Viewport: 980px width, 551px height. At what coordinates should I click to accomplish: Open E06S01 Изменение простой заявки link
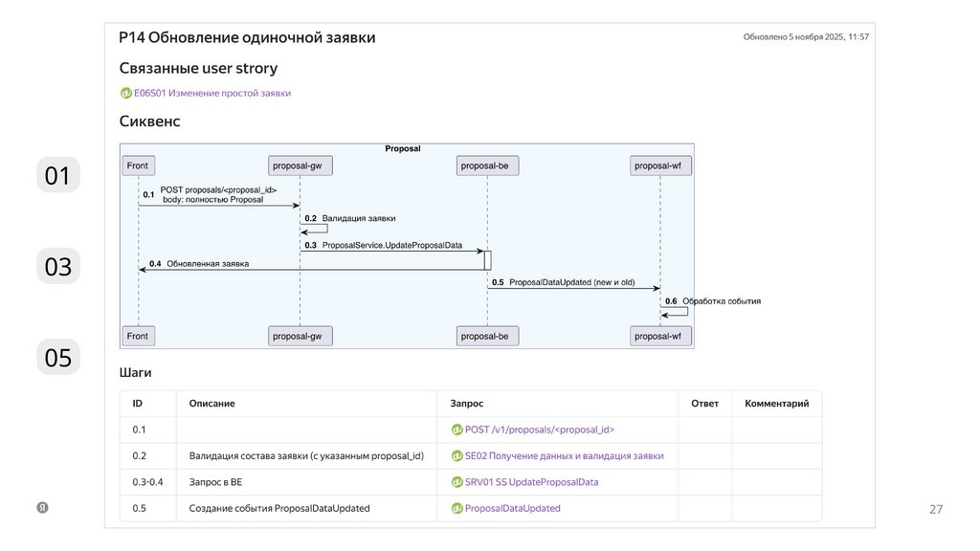click(x=212, y=93)
